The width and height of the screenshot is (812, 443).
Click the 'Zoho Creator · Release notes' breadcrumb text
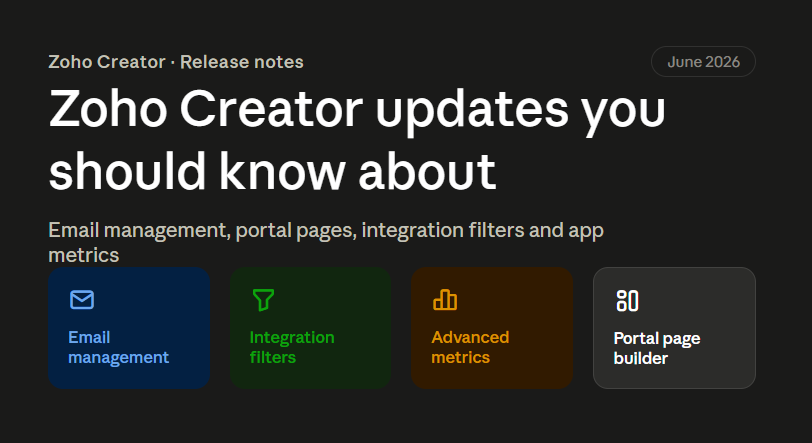pyautogui.click(x=176, y=62)
